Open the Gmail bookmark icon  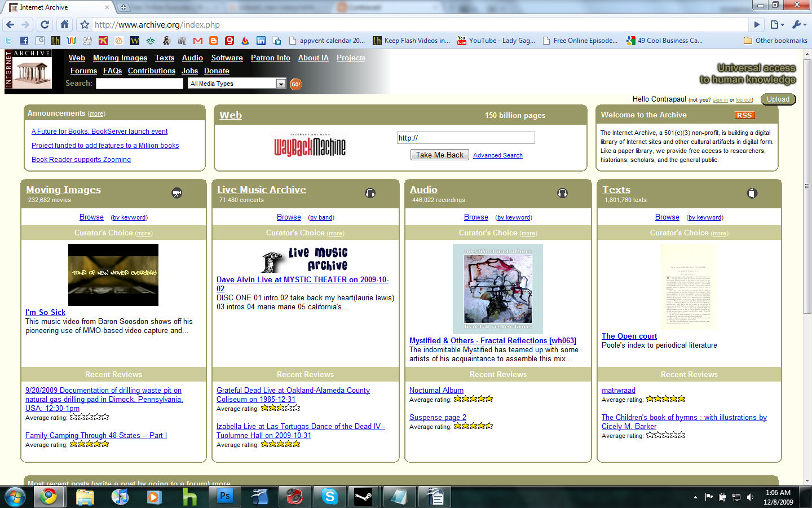[198, 41]
